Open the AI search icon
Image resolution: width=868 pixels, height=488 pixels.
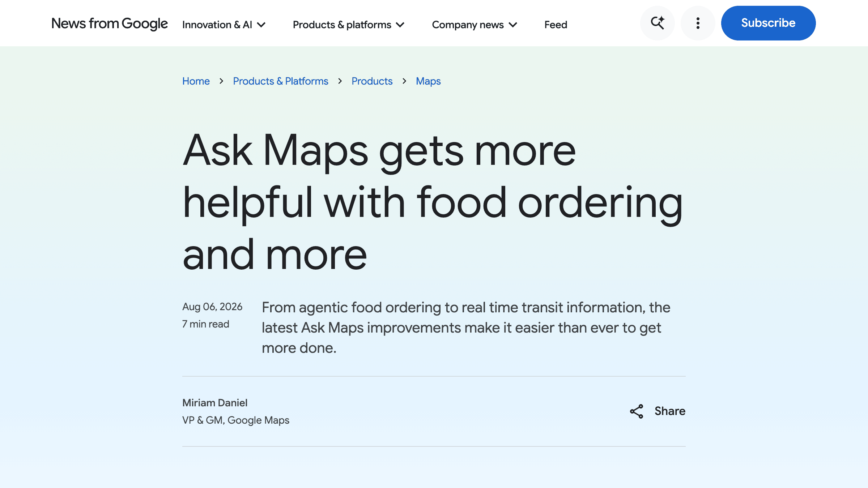(x=657, y=23)
